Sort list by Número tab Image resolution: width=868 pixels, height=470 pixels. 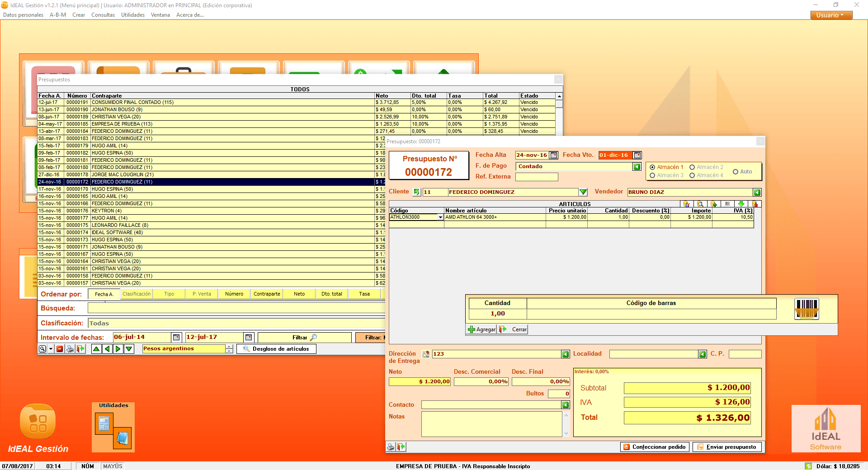234,294
